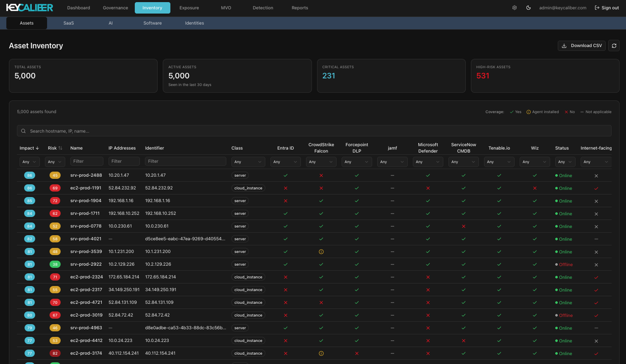Open the Dashboard menu
626x364 pixels.
(78, 8)
